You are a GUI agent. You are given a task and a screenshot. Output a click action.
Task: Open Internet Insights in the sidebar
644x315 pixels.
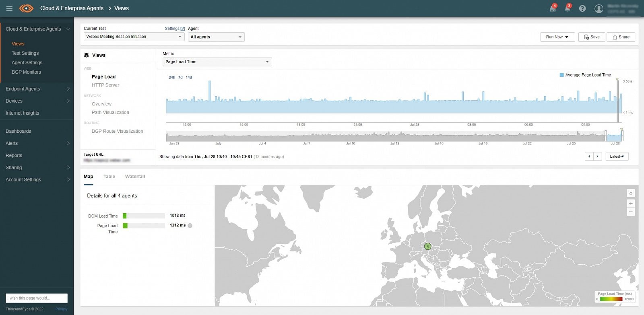tap(23, 113)
